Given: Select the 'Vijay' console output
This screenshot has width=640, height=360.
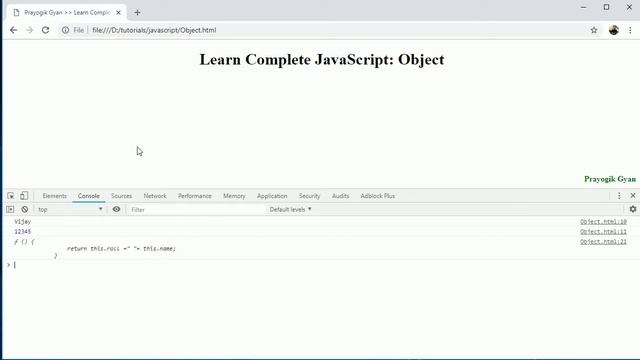Looking at the screenshot, I should click(22, 222).
